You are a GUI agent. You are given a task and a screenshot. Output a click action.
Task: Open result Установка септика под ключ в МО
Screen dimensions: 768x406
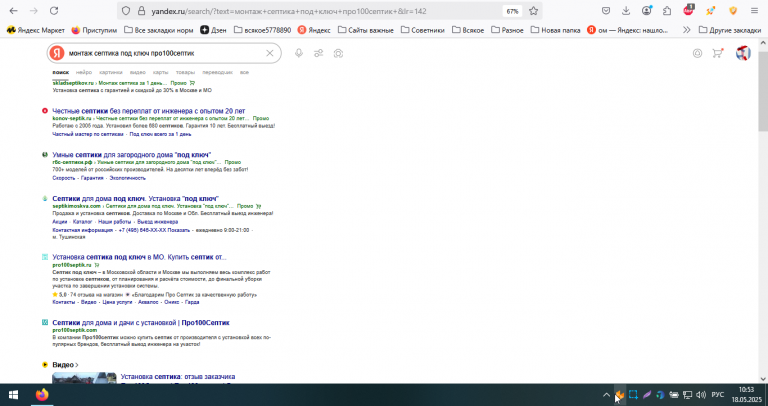[139, 257]
